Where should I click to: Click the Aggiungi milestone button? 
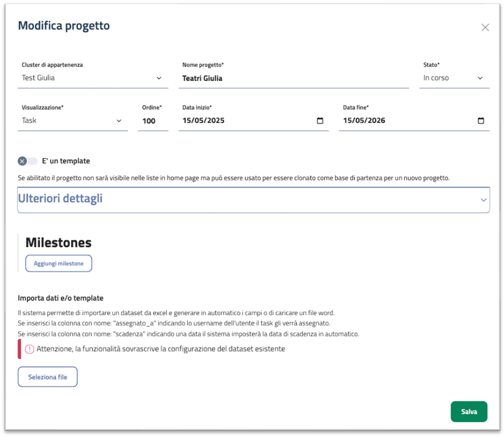(x=58, y=263)
